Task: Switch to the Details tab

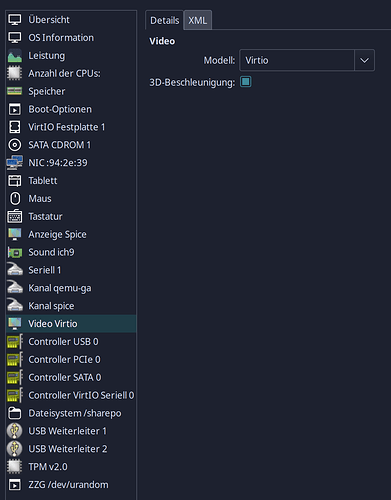Action: click(x=164, y=20)
